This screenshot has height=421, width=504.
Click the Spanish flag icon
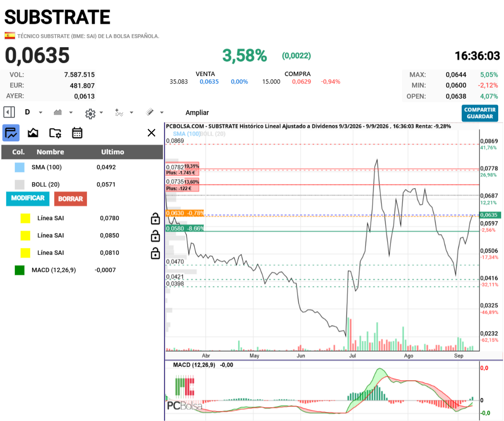tap(10, 36)
